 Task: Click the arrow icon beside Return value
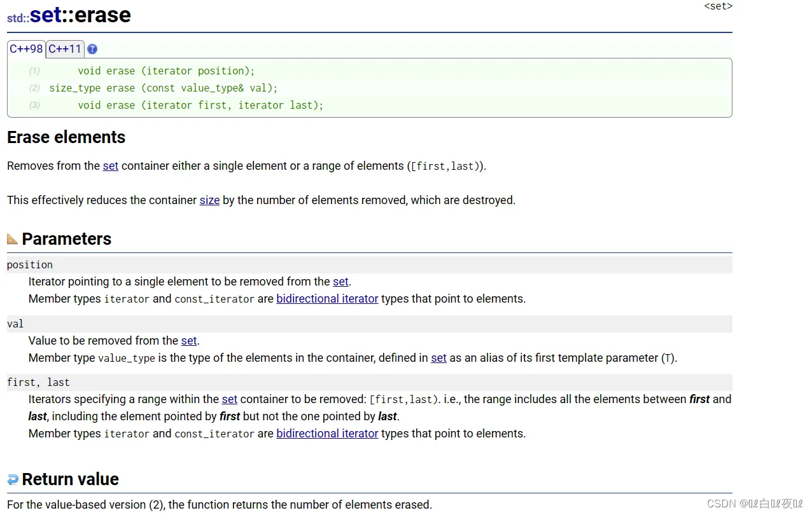(13, 479)
